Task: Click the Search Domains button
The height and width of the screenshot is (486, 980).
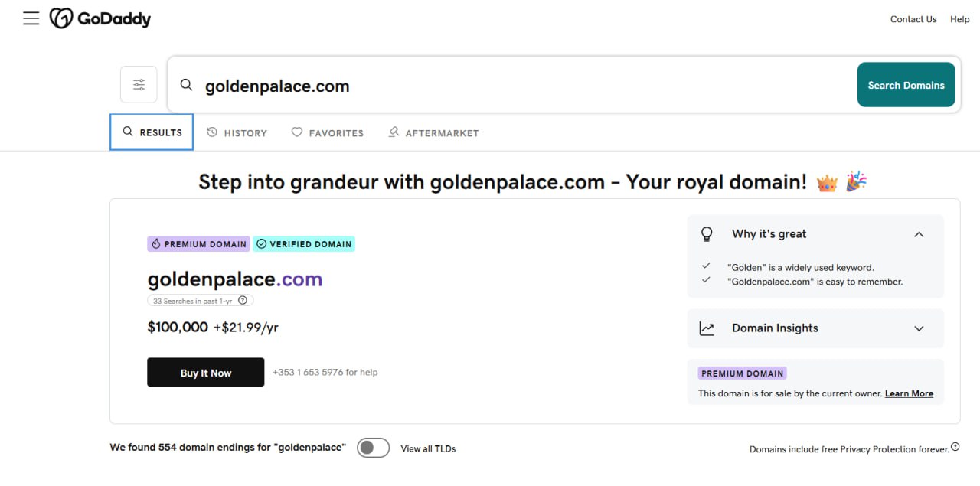Action: [x=906, y=85]
